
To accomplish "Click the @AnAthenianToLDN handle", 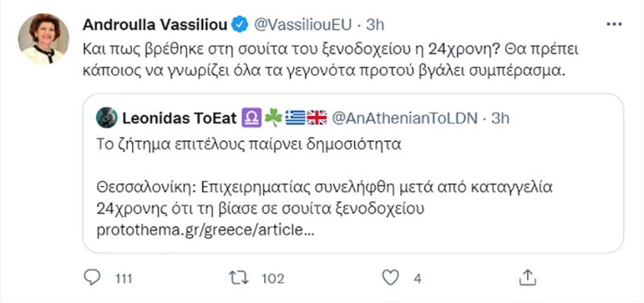I will point(404,118).
